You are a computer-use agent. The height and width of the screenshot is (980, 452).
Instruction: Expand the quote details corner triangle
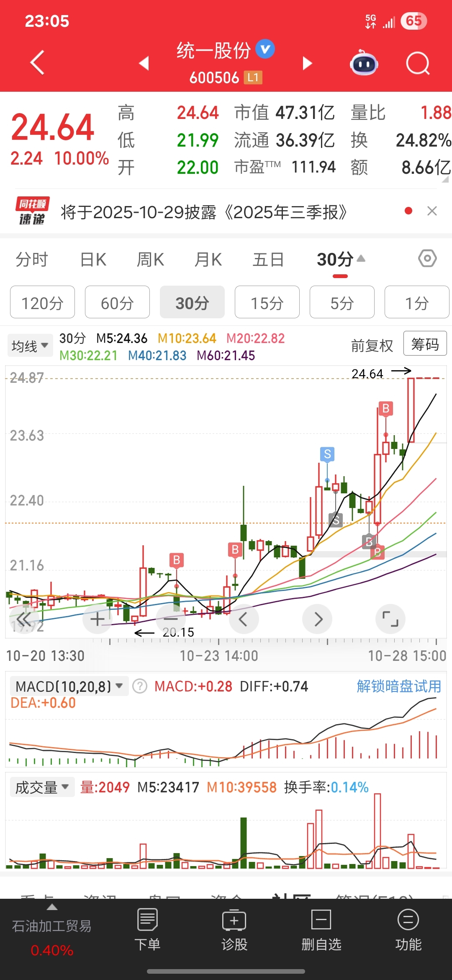tap(445, 179)
